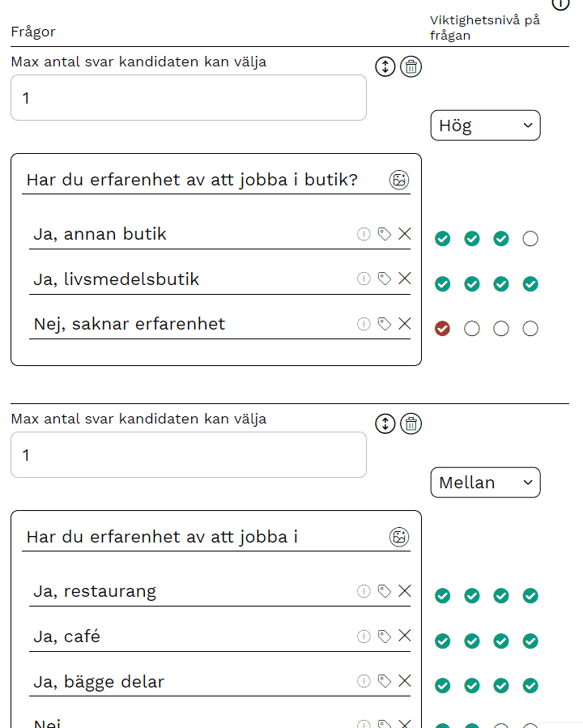This screenshot has width=583, height=728.
Task: Toggle the first rating circle for 'Ja, livsmedelsbutik'
Action: coord(442,283)
